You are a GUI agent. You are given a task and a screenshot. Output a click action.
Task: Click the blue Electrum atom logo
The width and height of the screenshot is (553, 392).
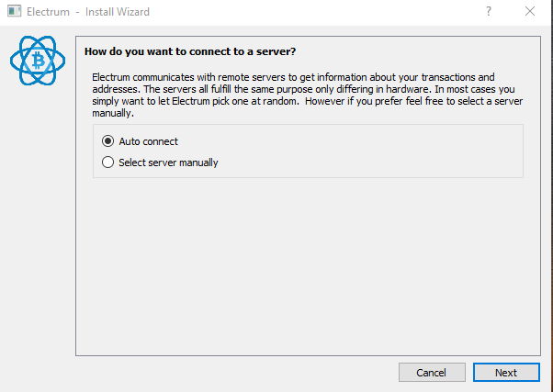tap(38, 61)
